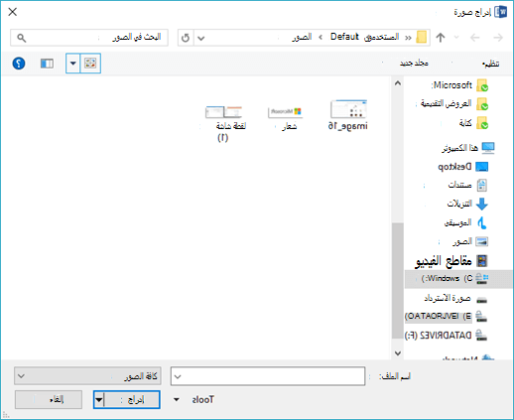Expand hidden breadcrumb chevrons in address bar
The width and height of the screenshot is (514, 420).
click(408, 38)
